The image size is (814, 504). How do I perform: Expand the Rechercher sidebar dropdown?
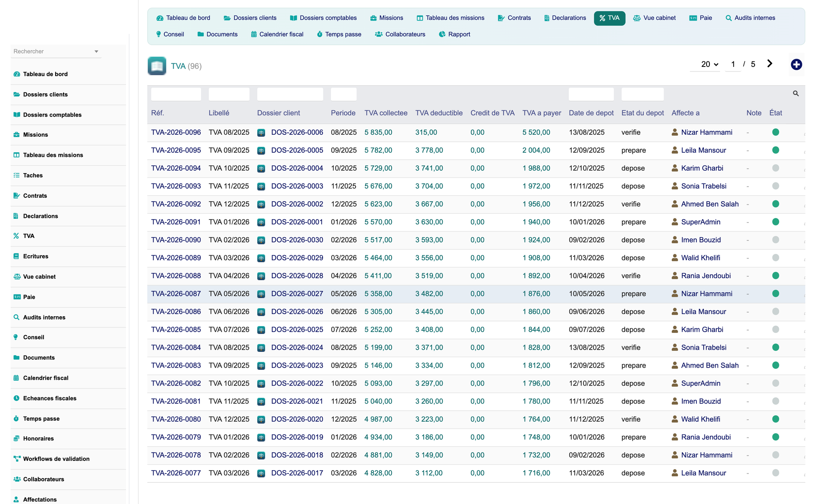click(x=96, y=51)
